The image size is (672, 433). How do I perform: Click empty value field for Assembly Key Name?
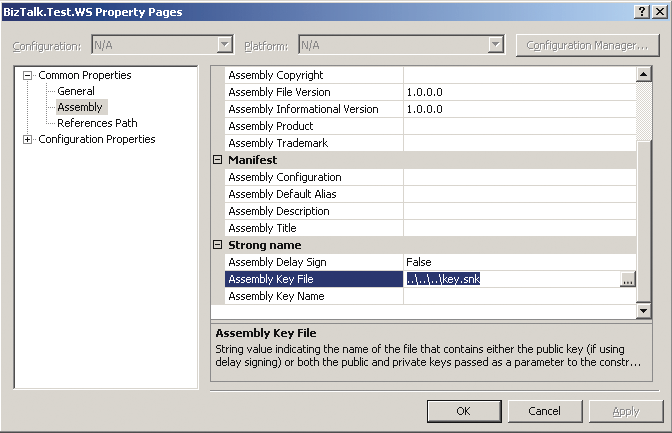tap(519, 296)
